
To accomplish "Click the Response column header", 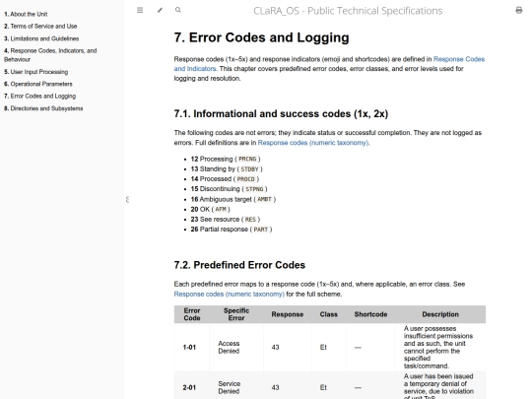I will (x=288, y=314).
